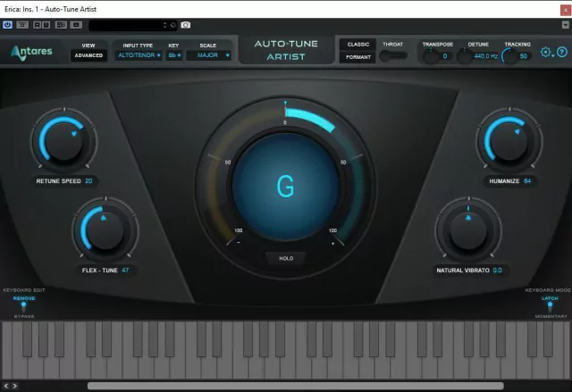Viewport: 572px width, 392px height.
Task: Open the Scale MAJOR dropdown
Action: point(208,55)
